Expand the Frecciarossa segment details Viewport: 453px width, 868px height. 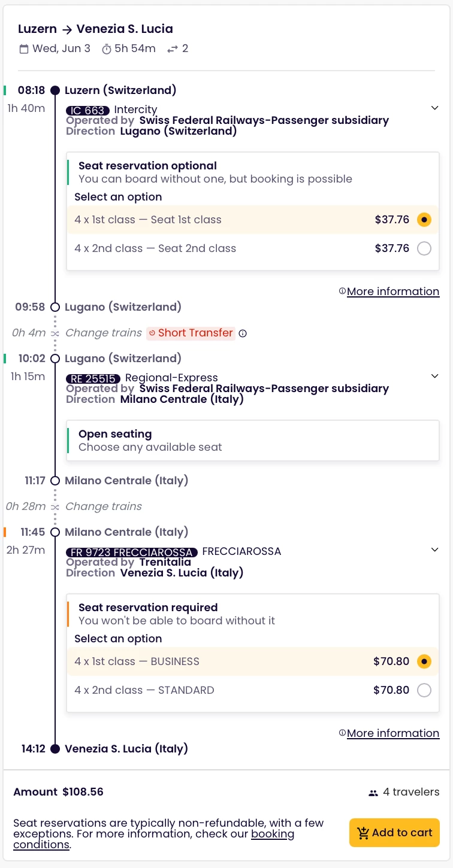(434, 550)
